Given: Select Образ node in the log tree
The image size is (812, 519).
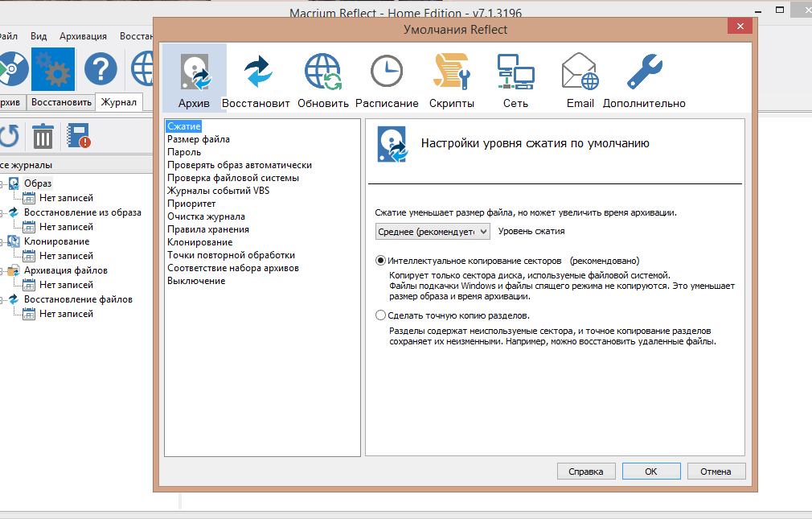Looking at the screenshot, I should click(x=38, y=183).
